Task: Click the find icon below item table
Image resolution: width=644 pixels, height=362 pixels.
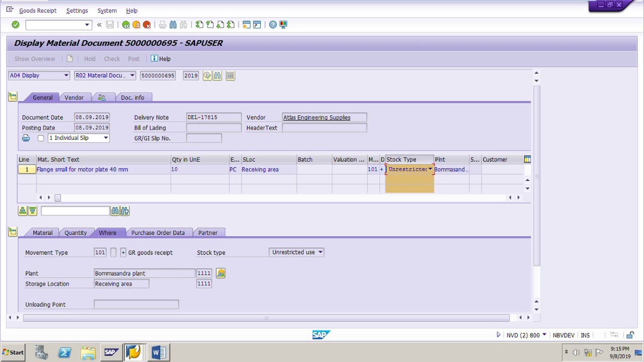Action: coord(115,211)
